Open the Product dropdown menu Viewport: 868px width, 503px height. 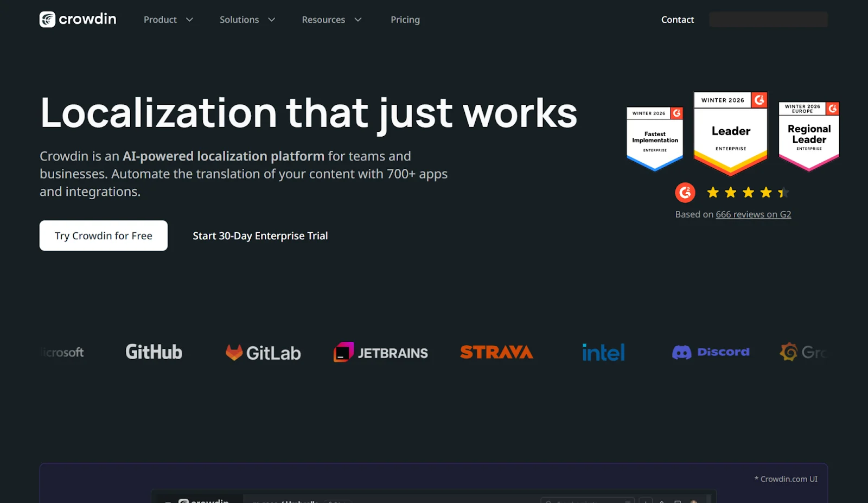pos(168,20)
